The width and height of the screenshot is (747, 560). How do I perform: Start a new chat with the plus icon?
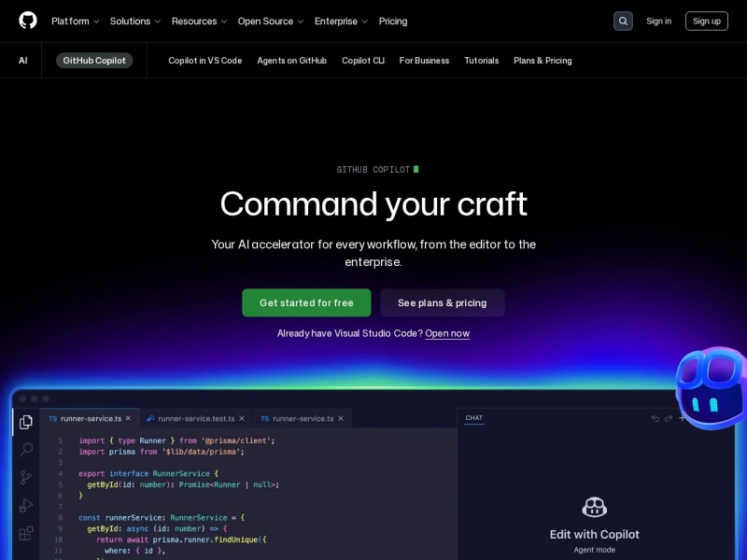682,418
